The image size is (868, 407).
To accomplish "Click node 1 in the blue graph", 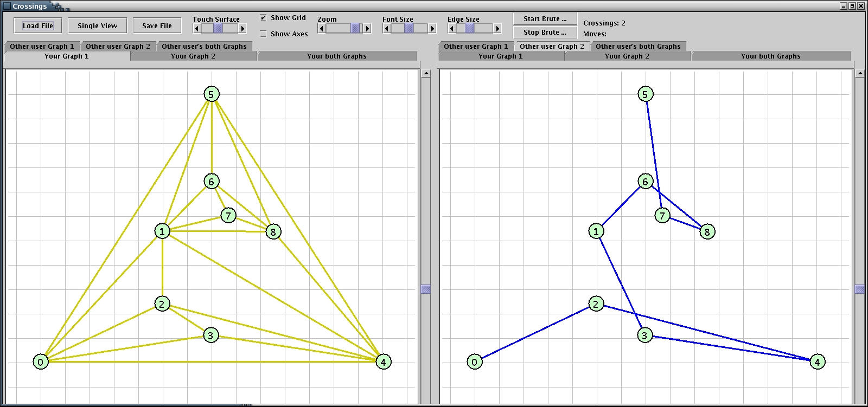I will [596, 231].
